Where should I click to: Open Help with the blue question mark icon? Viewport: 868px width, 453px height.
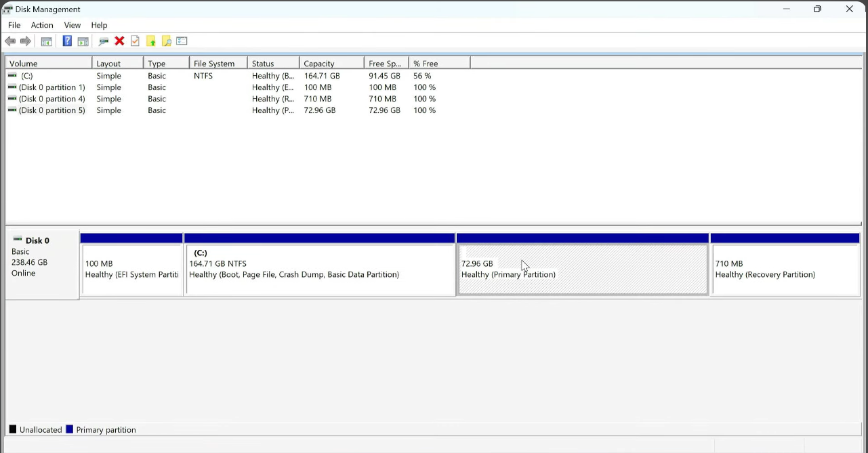(x=67, y=41)
